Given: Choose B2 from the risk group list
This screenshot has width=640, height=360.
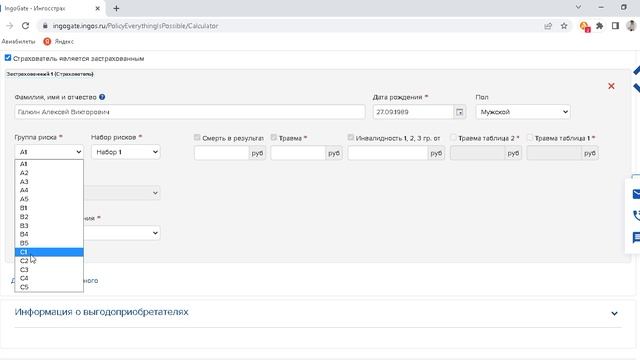Looking at the screenshot, I should point(49,217).
